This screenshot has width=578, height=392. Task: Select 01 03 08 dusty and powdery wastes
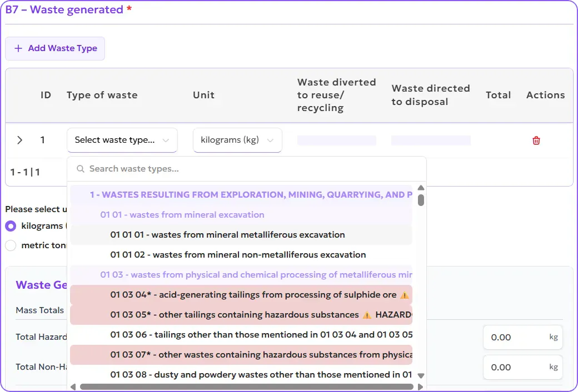coord(241,374)
